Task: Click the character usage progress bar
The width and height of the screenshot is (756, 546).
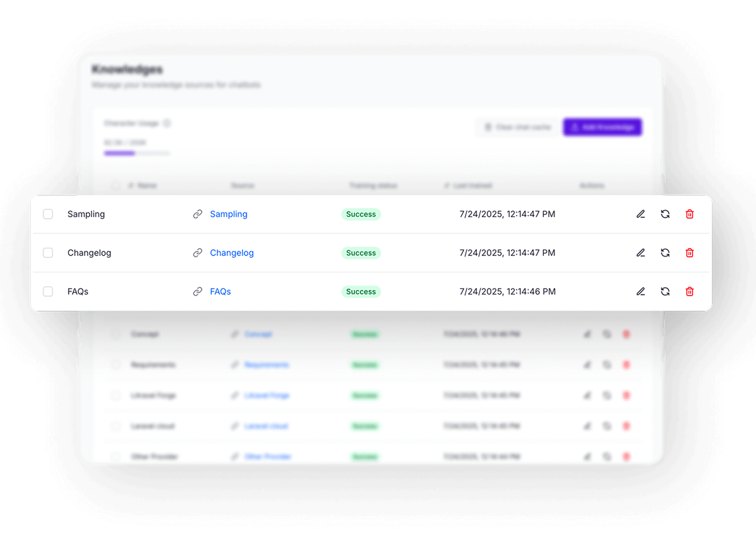Action: [137, 153]
